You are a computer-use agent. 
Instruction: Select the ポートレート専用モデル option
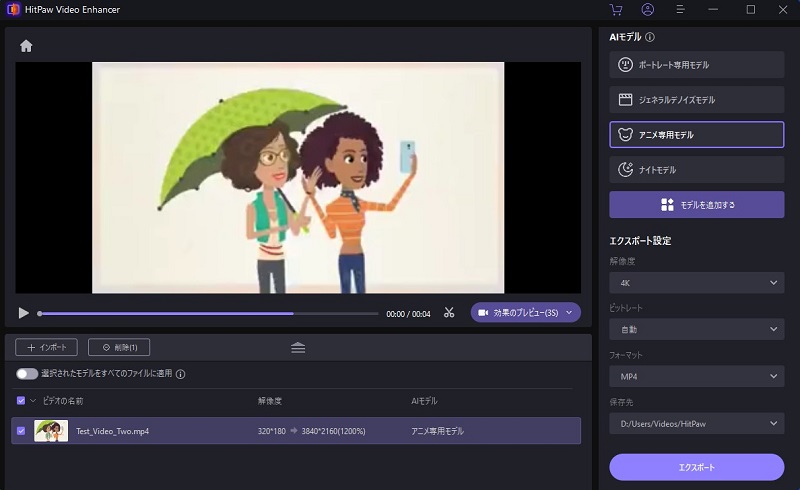click(696, 65)
